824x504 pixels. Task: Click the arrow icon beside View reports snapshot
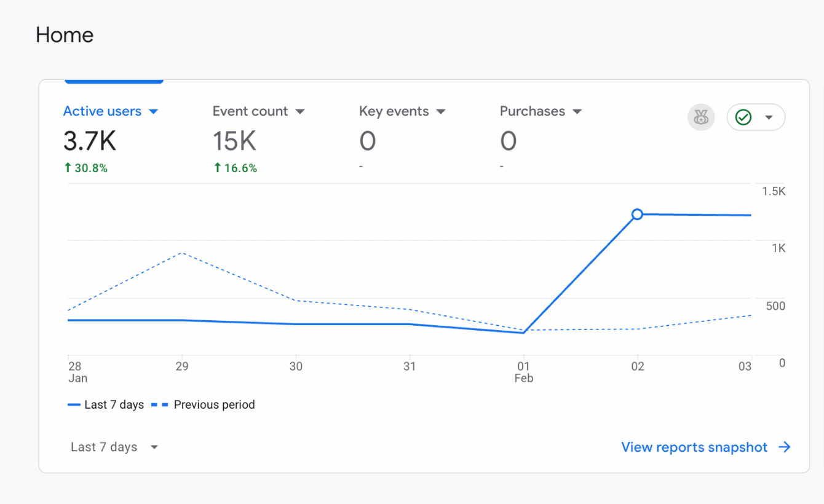(784, 447)
